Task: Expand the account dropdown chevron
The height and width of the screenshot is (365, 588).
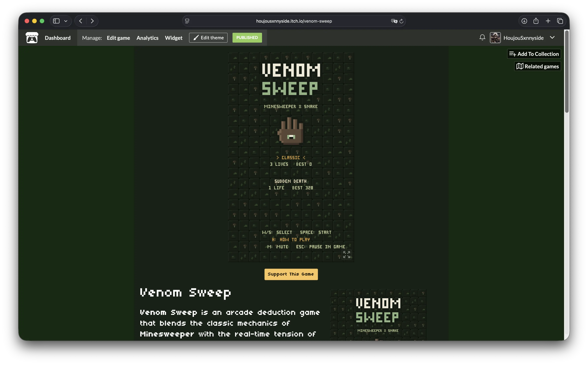Action: (x=552, y=37)
